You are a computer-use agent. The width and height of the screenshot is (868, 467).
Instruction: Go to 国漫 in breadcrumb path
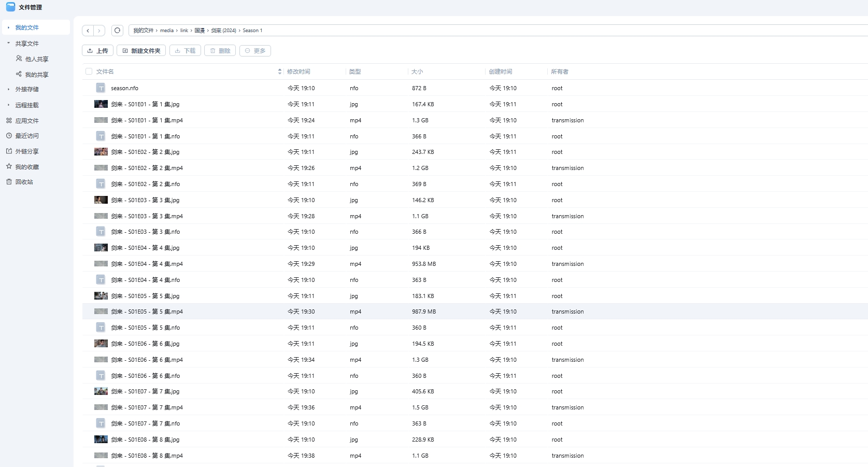pos(200,31)
